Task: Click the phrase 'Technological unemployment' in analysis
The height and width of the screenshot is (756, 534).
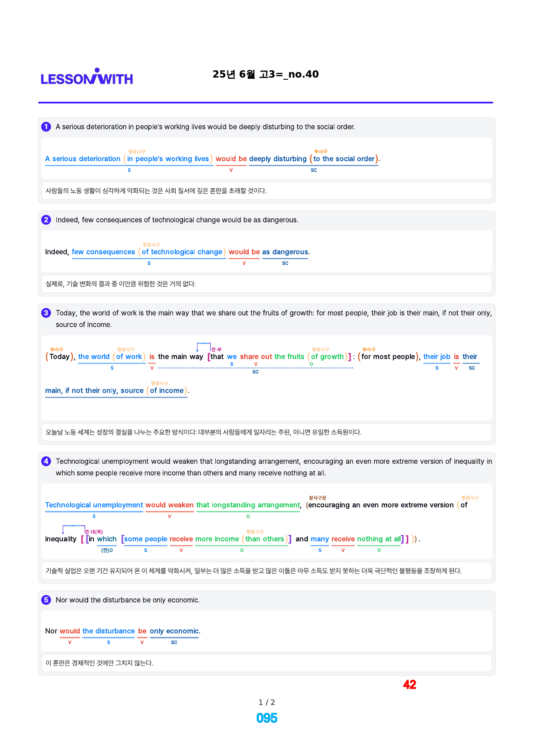Action: tap(94, 505)
